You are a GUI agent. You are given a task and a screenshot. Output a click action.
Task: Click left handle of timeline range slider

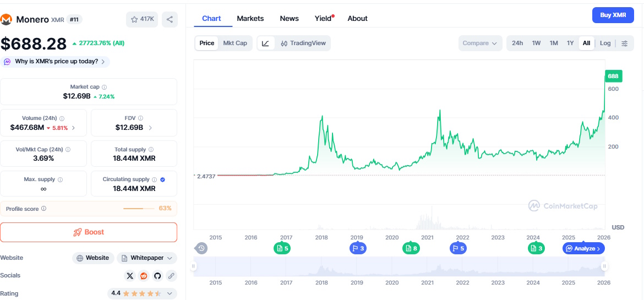point(194,266)
